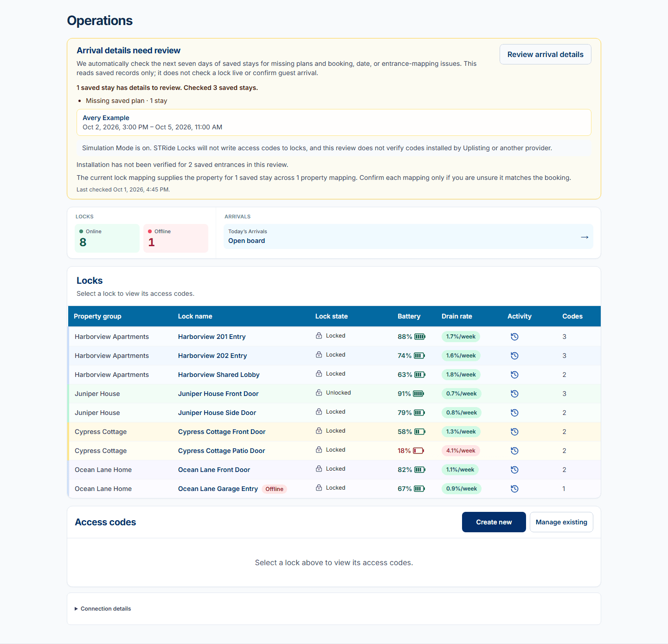Viewport: 668px width, 644px height.
Task: Show activity for Ocean Lane Garage Entry
Action: pos(514,489)
